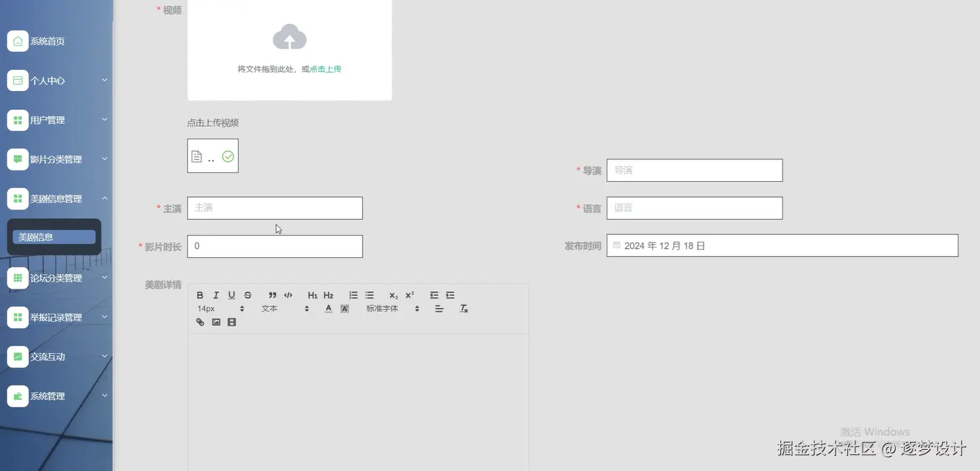980x471 pixels.
Task: Clear text formatting with the Tx icon
Action: pyautogui.click(x=463, y=308)
